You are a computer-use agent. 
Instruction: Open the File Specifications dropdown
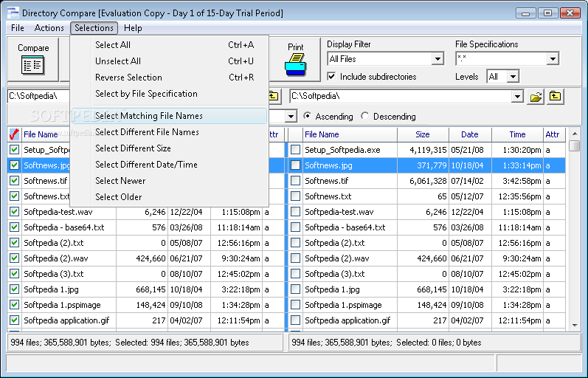point(553,59)
